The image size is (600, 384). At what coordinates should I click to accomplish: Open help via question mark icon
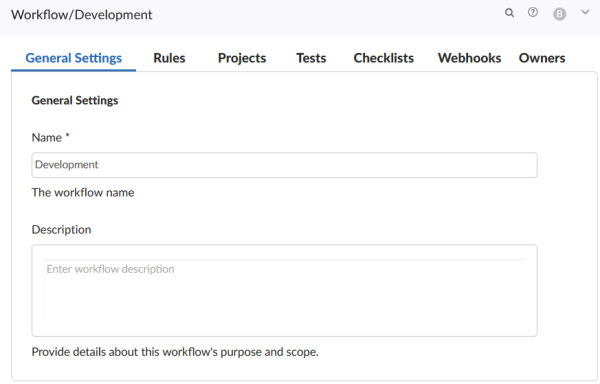click(x=533, y=13)
